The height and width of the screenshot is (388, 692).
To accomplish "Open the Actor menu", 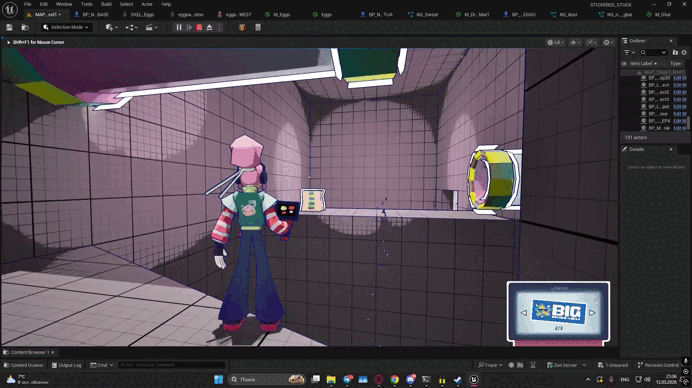I will pos(147,4).
